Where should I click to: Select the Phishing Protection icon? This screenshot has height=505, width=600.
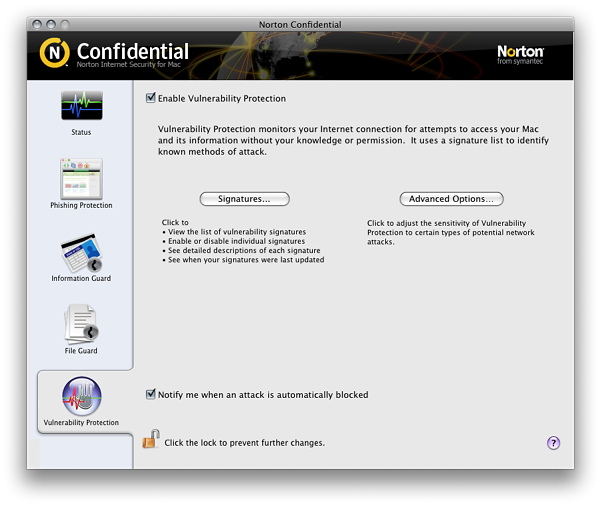click(81, 178)
